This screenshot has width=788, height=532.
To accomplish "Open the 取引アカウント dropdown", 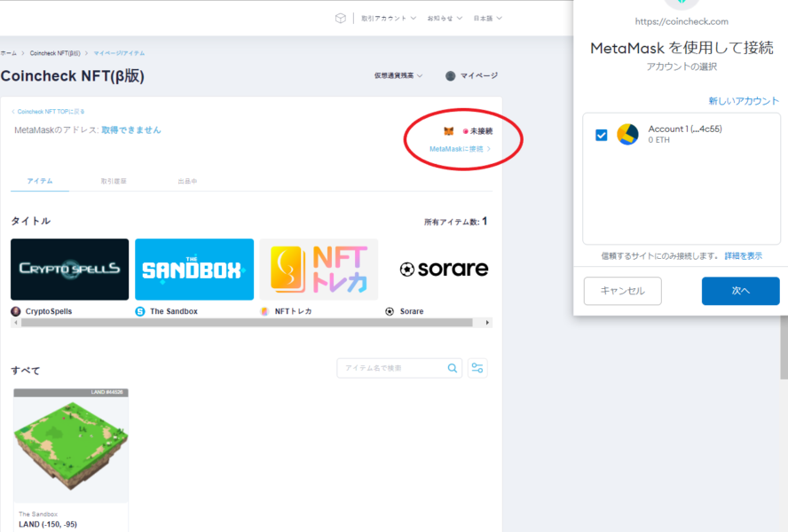I will coord(389,19).
